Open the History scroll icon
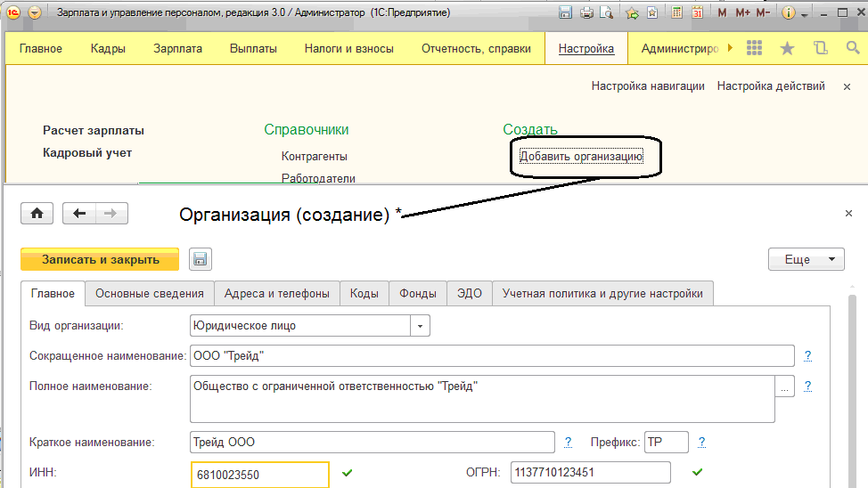 tap(820, 49)
